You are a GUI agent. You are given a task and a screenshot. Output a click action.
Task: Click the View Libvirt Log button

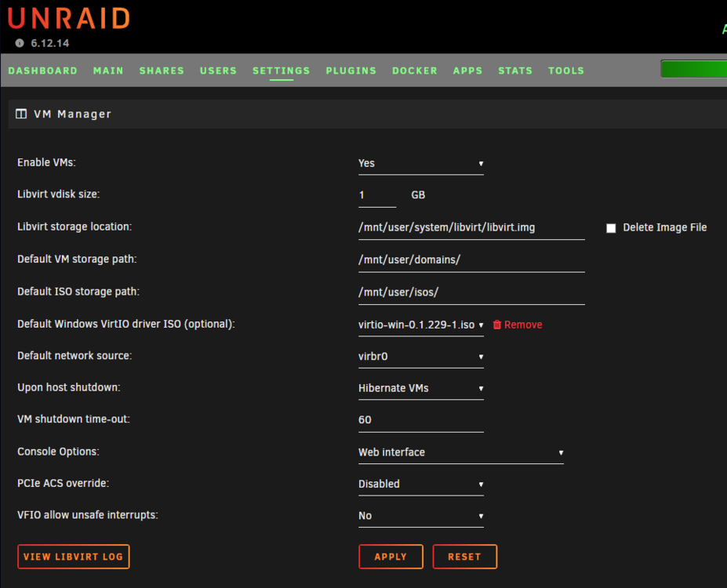click(x=73, y=557)
